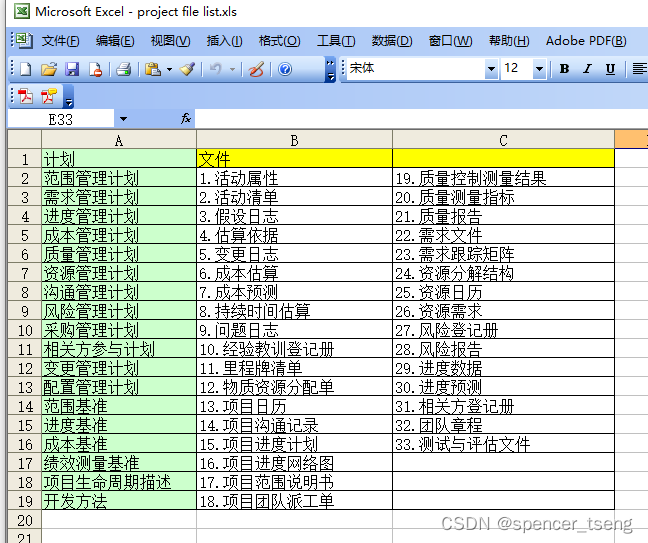Click the Excel workbook icon beside the File menu
Viewport: 648px width, 543px height.
pyautogui.click(x=23, y=40)
